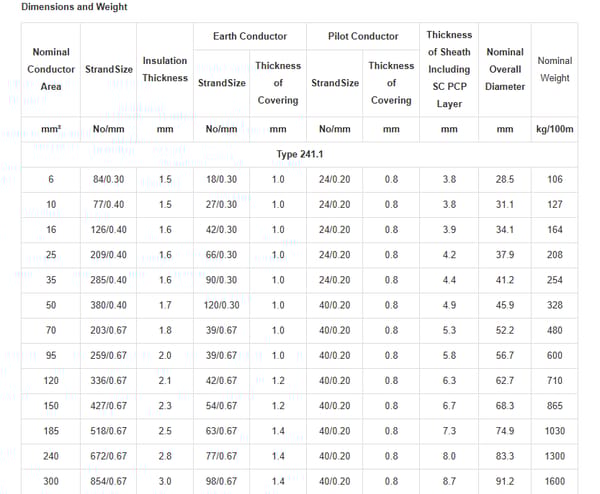The width and height of the screenshot is (600, 494).
Task: Click strand size cell '854/0.67'
Action: tap(108, 482)
